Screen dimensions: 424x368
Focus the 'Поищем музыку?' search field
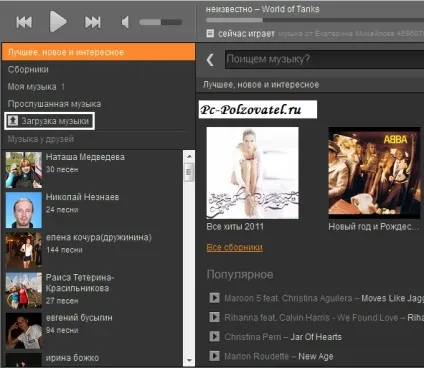[324, 60]
